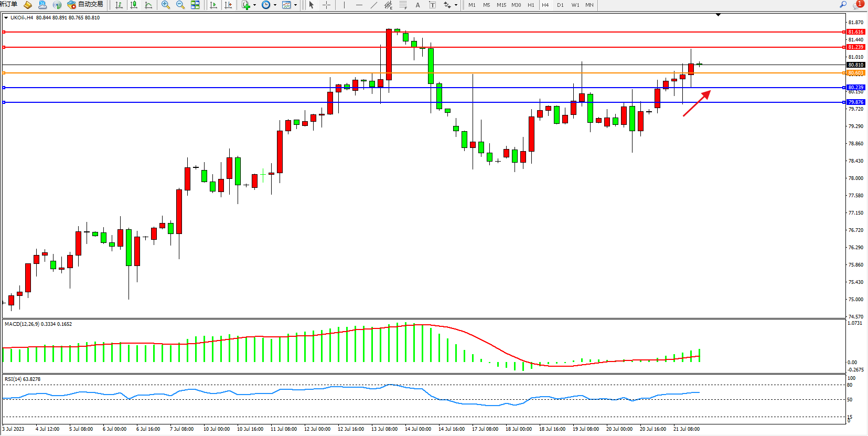Screen dimensions: 868x436
Task: Click the 新订单 new order button
Action: [8, 4]
